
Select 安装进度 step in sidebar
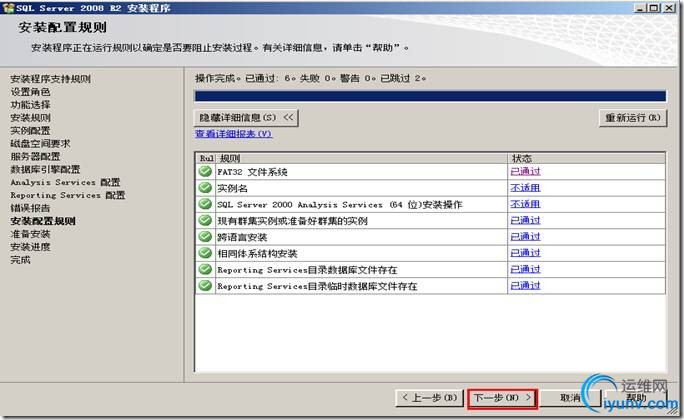[31, 247]
